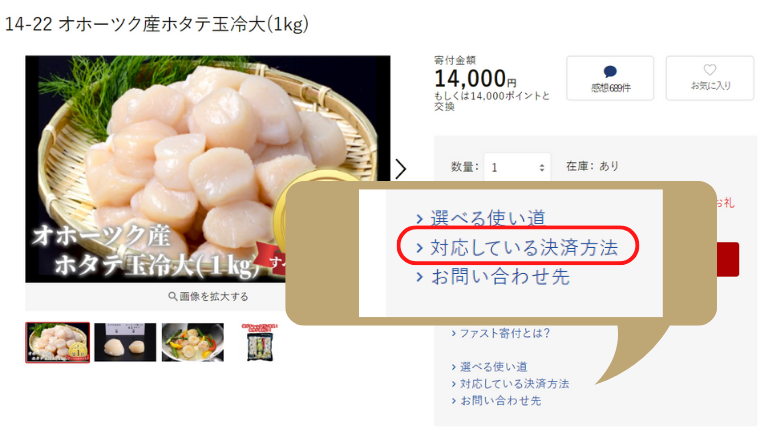The image size is (760, 428).
Task: Click the magnifier icon to enlarge image
Action: click(x=172, y=296)
